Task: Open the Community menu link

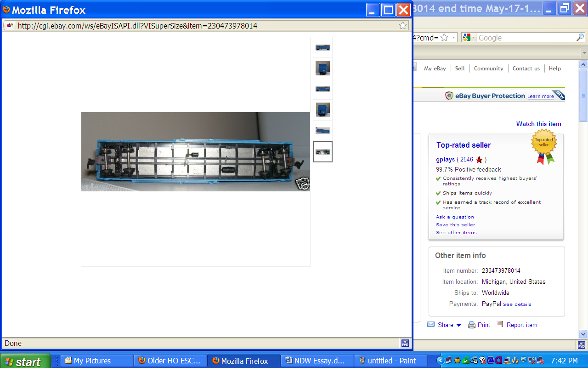Action: point(488,69)
